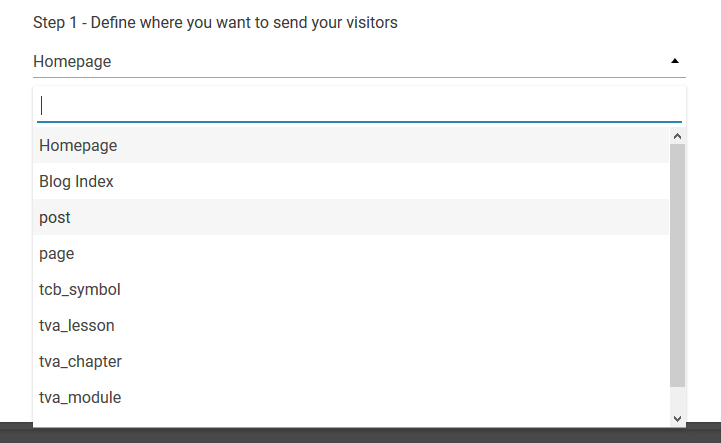This screenshot has width=721, height=443.
Task: Click the scrollbar track below the thumb
Action: click(x=677, y=398)
